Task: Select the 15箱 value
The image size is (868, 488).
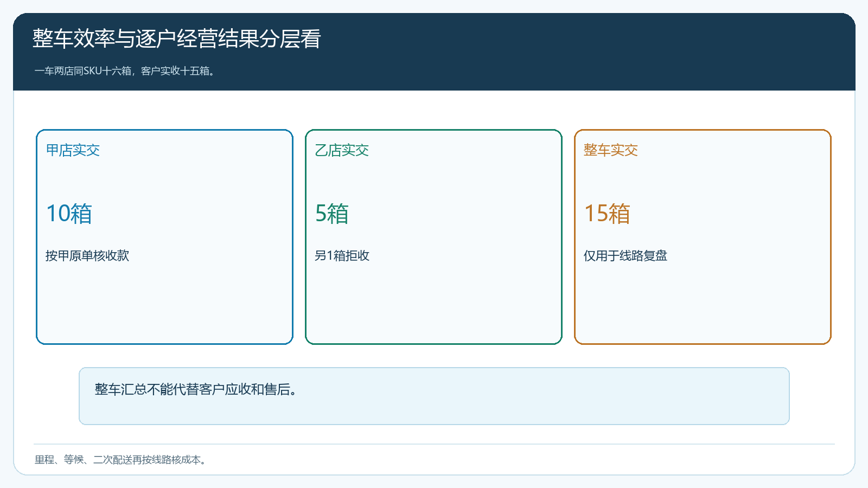Action: click(x=607, y=214)
